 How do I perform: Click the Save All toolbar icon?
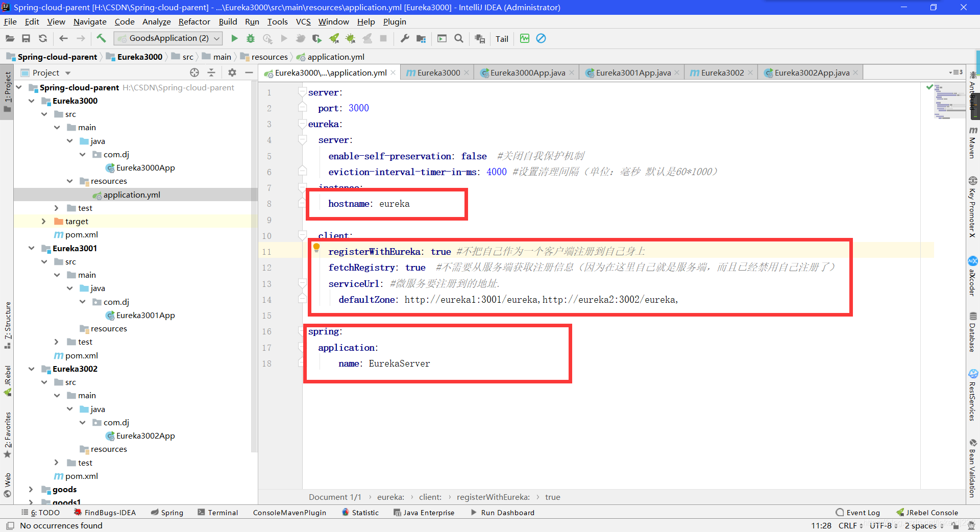coord(26,38)
